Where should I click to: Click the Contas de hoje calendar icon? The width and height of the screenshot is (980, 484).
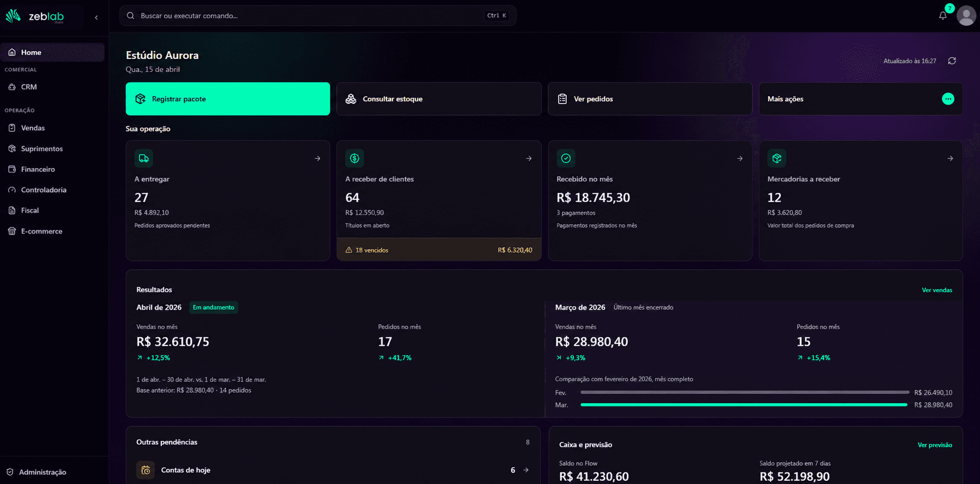click(145, 470)
